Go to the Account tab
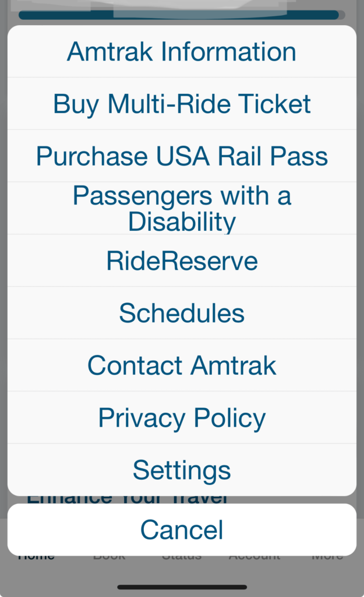 click(255, 555)
